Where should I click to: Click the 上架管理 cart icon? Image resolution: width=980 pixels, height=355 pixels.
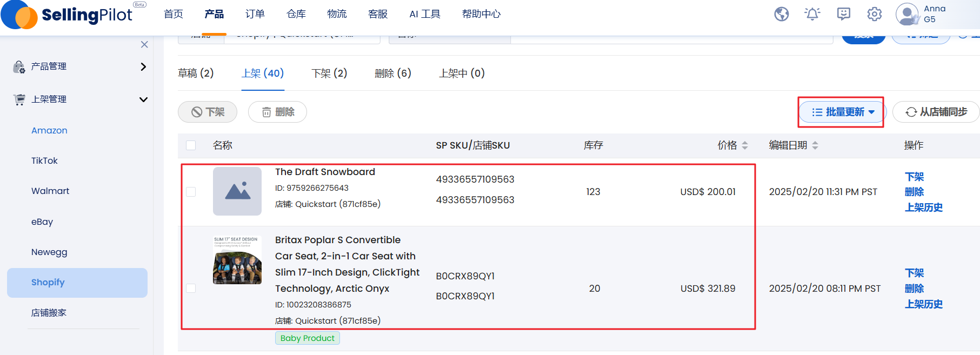point(19,99)
